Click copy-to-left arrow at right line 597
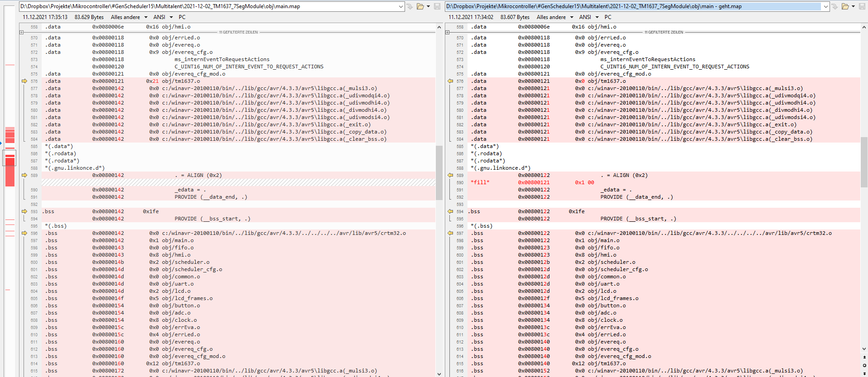The image size is (868, 377). coord(450,233)
